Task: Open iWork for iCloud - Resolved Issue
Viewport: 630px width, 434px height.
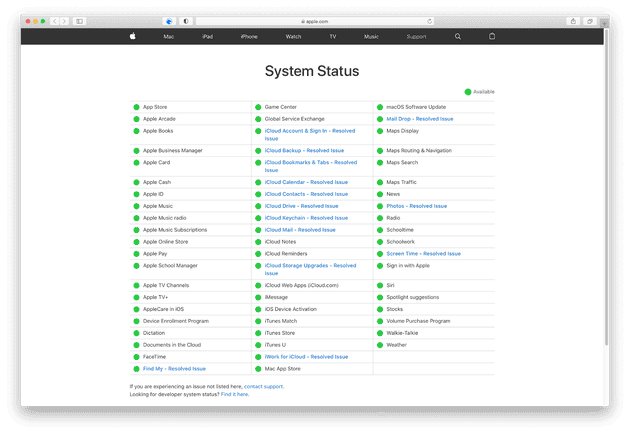Action: 306,357
